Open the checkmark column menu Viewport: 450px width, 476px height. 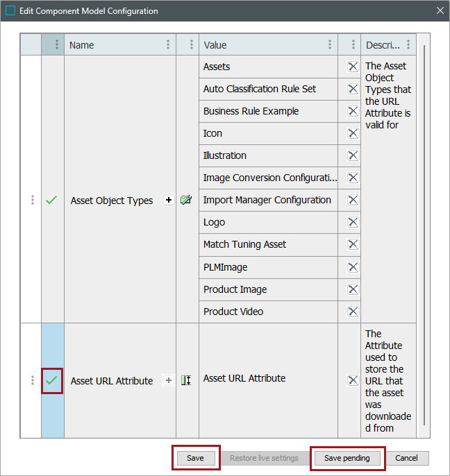point(56,44)
